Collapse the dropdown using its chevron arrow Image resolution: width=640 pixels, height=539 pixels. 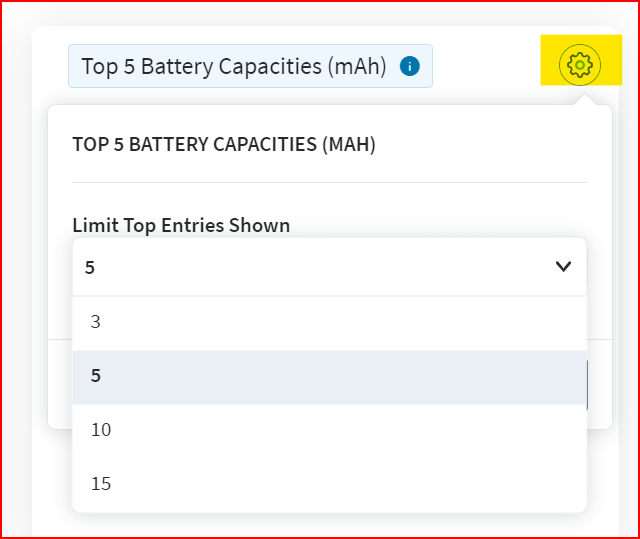click(563, 267)
